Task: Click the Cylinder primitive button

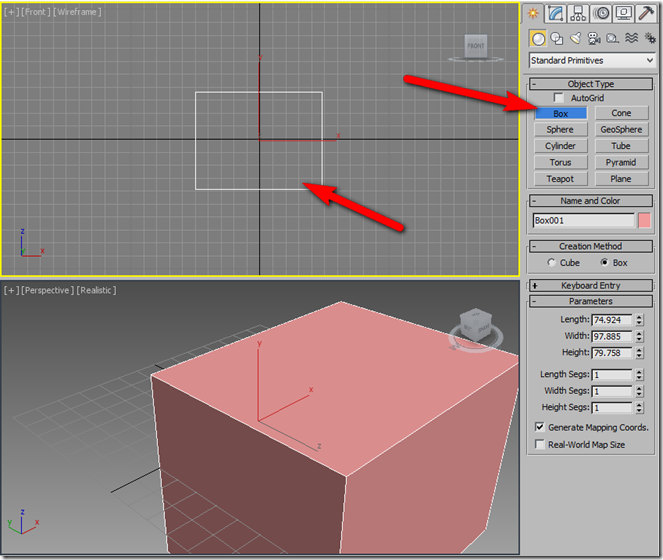Action: [560, 146]
